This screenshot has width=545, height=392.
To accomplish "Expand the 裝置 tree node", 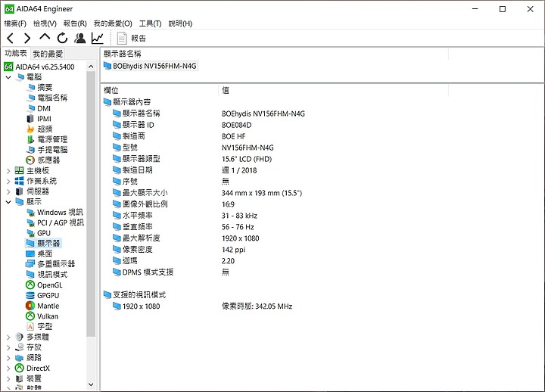I will 8,378.
